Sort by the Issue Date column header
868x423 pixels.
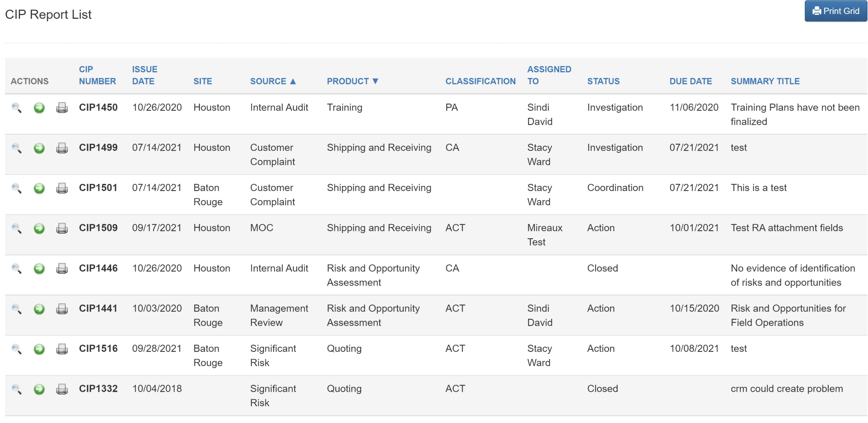pyautogui.click(x=144, y=75)
